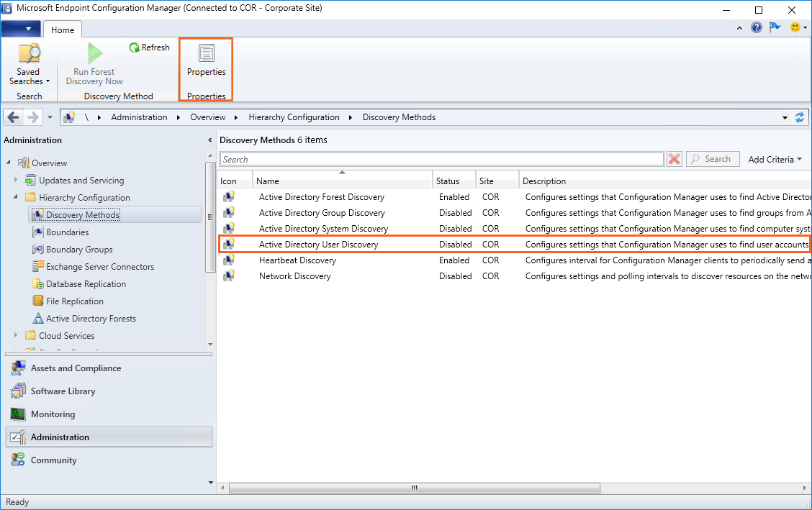
Task: Select the Community workspace
Action: click(x=53, y=460)
